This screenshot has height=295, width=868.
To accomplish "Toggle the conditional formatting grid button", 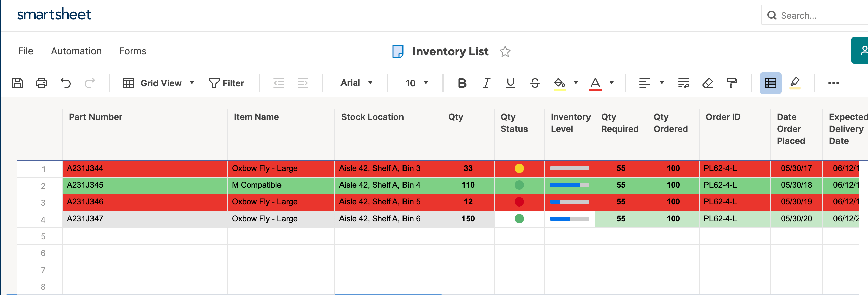I will click(x=770, y=83).
